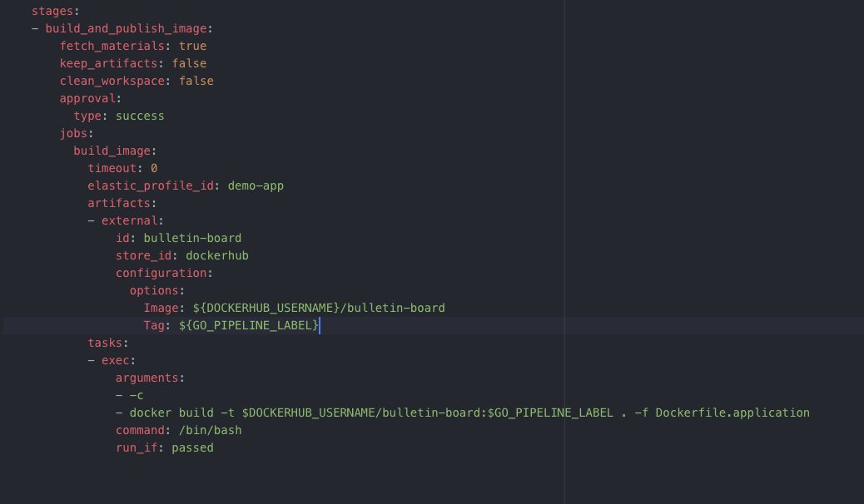Place cursor on 'build_and_publish_image' stage name
This screenshot has height=504, width=864.
126,28
